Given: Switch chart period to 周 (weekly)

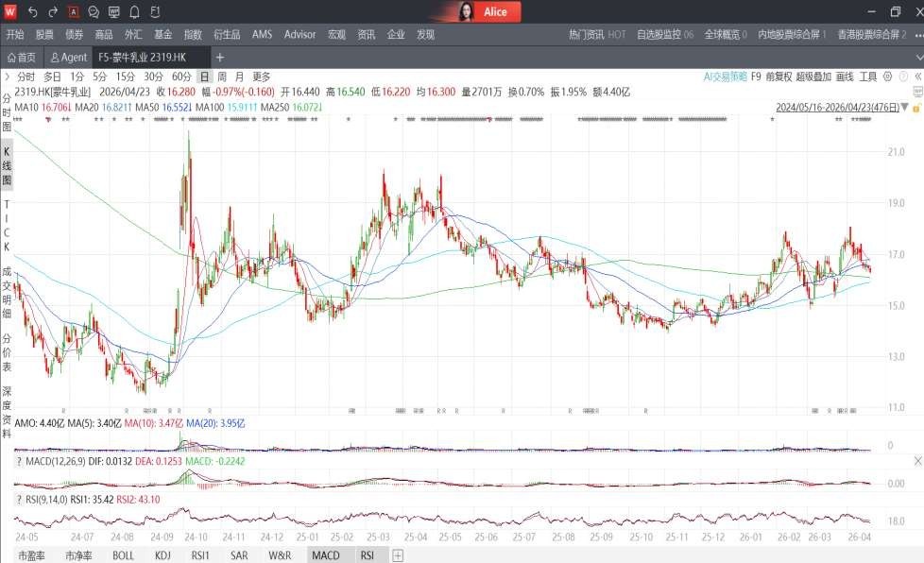Looking at the screenshot, I should [x=221, y=77].
